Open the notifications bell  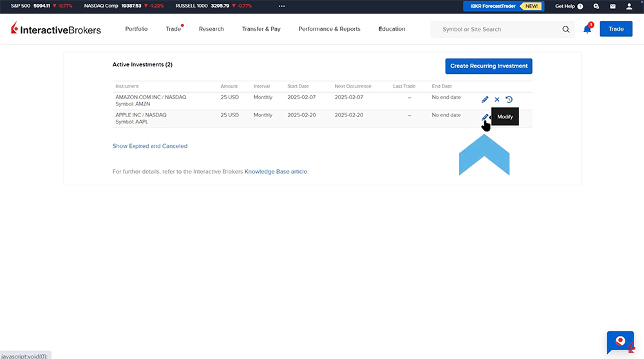coord(587,29)
